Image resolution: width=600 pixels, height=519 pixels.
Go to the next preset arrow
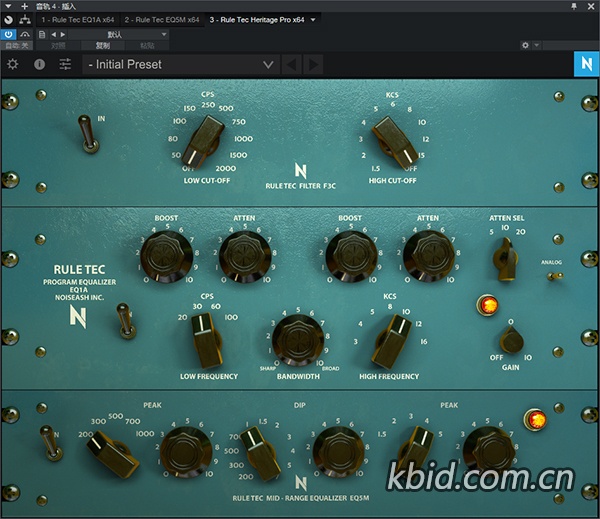(314, 64)
